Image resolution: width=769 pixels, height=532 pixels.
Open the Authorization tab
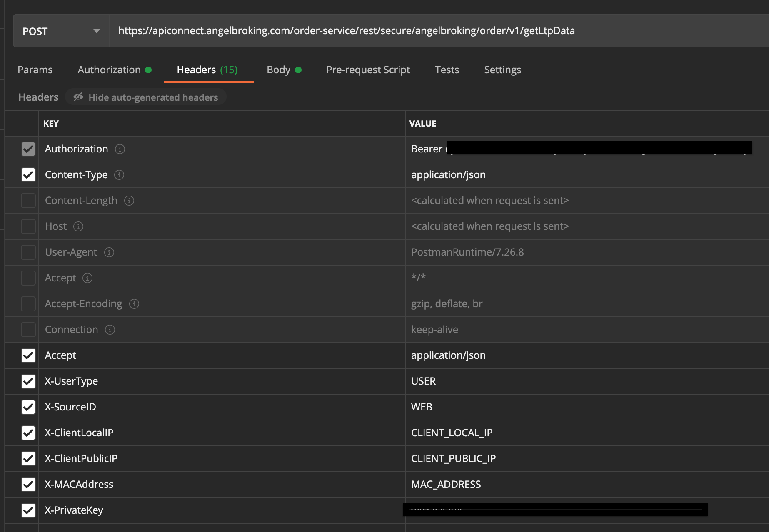(x=115, y=70)
